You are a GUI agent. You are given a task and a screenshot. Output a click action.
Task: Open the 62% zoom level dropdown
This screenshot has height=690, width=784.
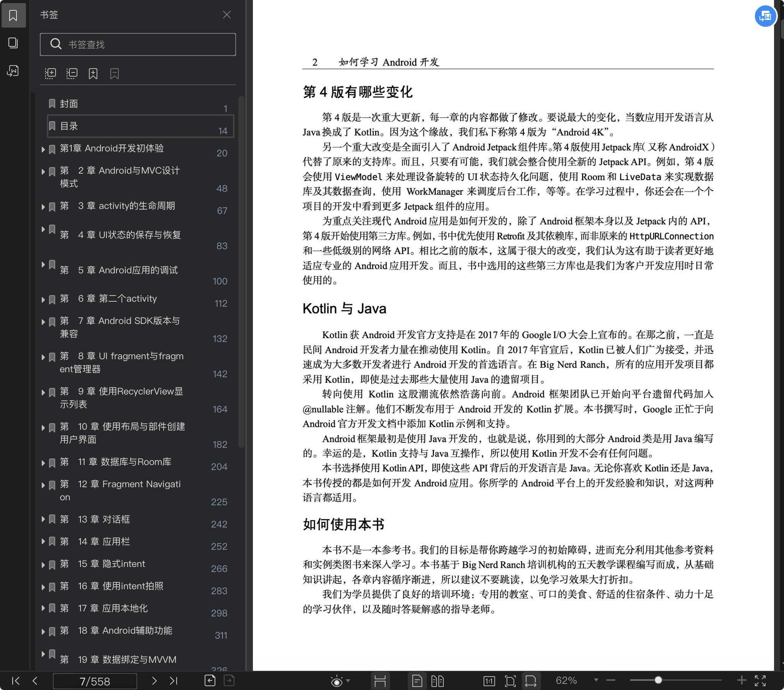[x=596, y=680]
